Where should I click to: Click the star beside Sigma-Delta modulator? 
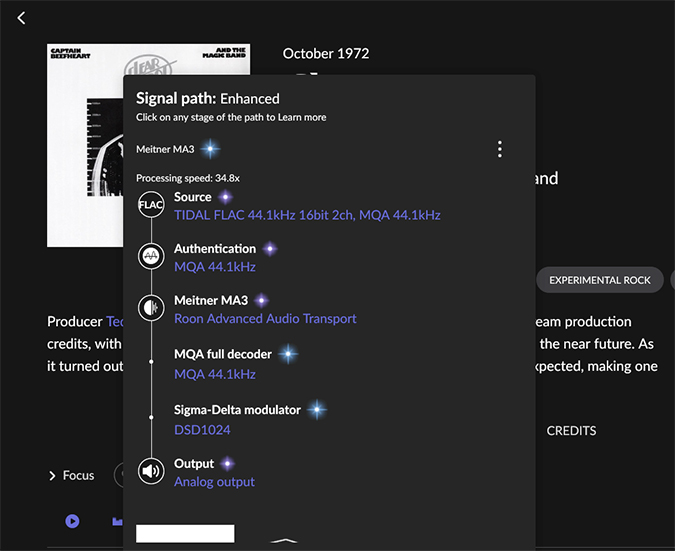[x=317, y=410]
